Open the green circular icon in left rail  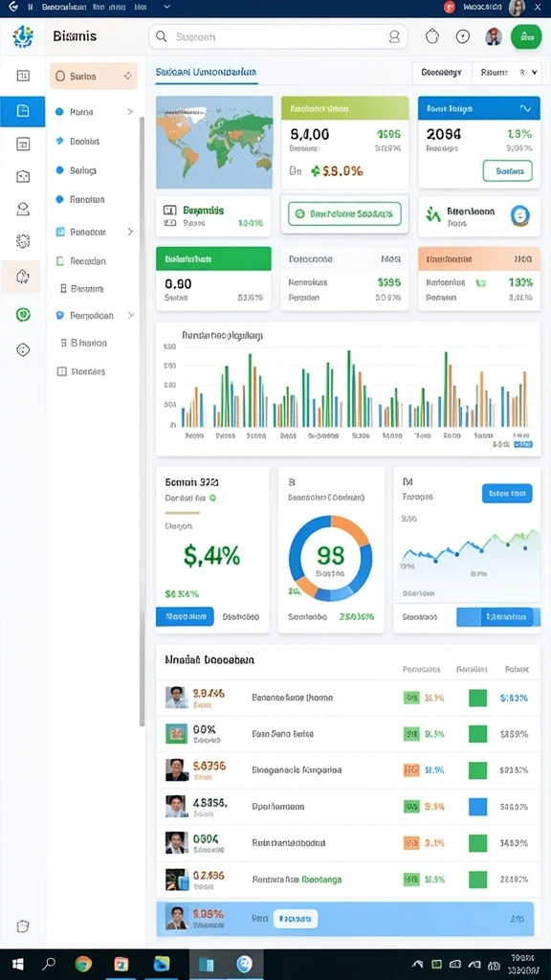tap(23, 314)
